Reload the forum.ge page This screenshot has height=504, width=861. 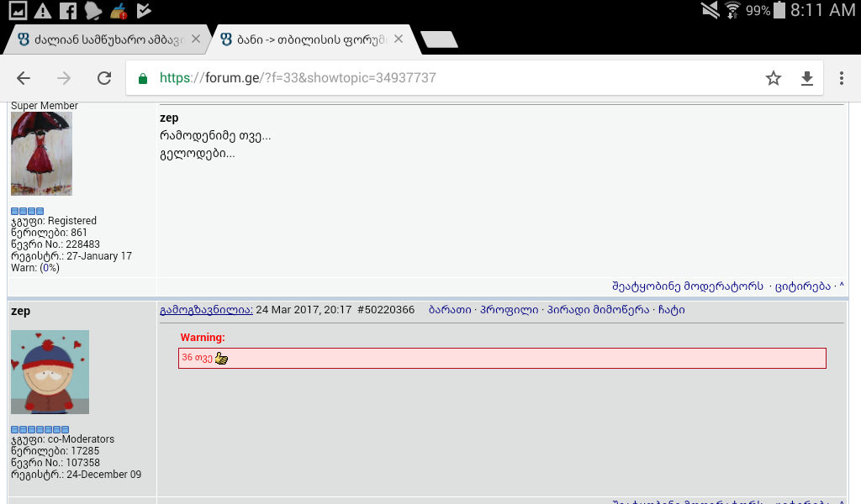[104, 78]
